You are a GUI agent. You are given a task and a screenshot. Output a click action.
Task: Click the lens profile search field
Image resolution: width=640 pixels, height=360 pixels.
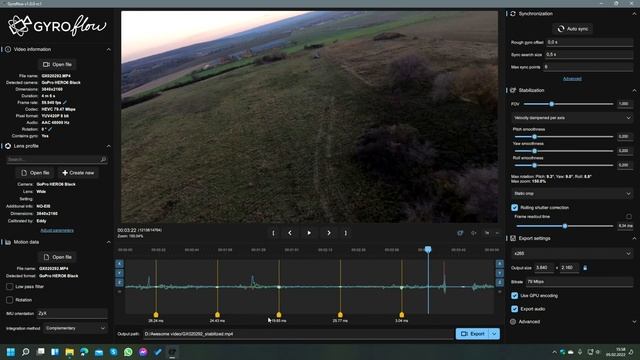[57, 159]
